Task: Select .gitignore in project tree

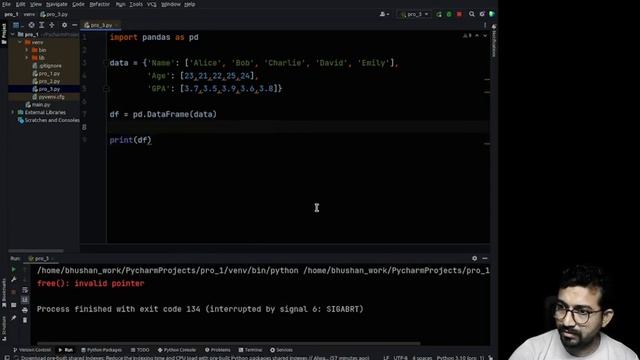Action: (x=47, y=66)
